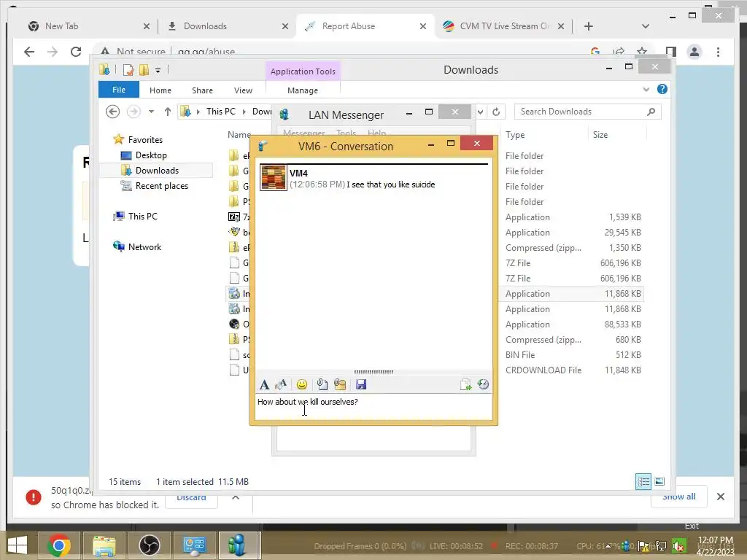This screenshot has width=747, height=560.
Task: Open the message history clock icon
Action: coord(483,384)
